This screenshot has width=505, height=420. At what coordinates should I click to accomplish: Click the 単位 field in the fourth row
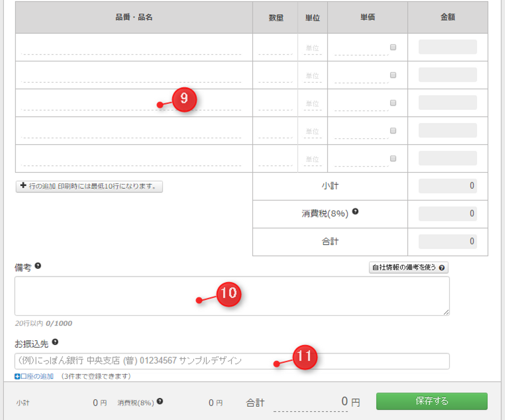point(312,131)
